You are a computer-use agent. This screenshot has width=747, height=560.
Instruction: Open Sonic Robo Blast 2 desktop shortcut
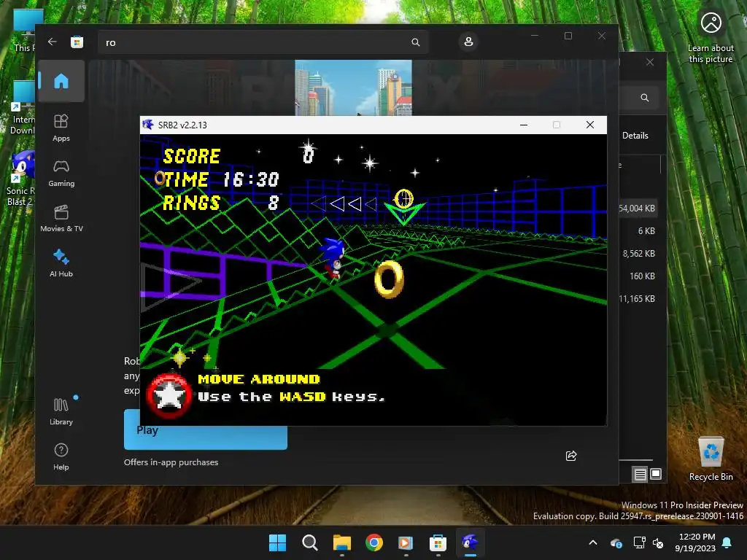(21, 179)
